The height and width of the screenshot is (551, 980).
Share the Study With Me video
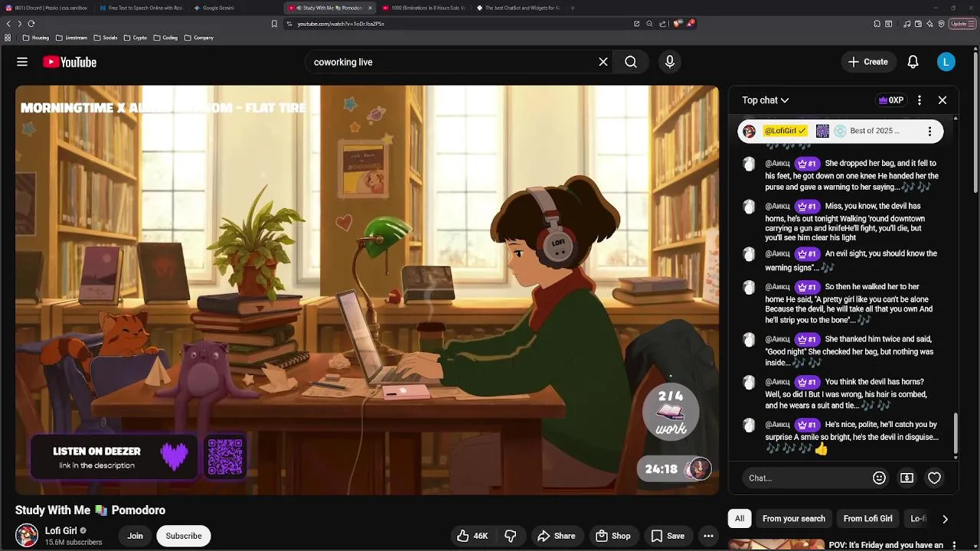557,536
